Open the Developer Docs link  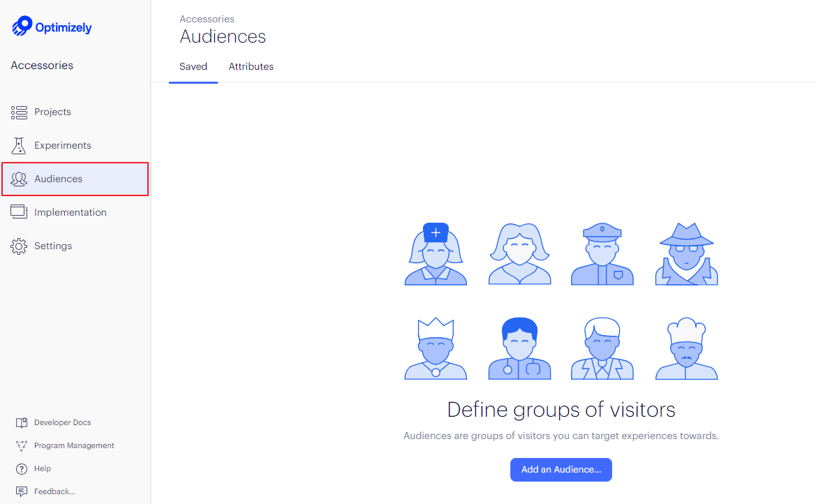pyautogui.click(x=62, y=423)
